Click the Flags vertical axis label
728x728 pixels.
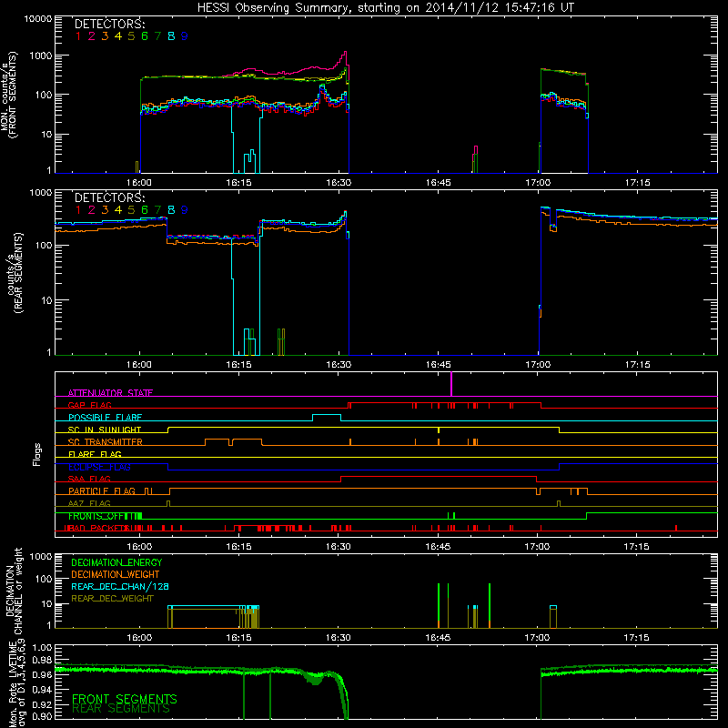37,454
